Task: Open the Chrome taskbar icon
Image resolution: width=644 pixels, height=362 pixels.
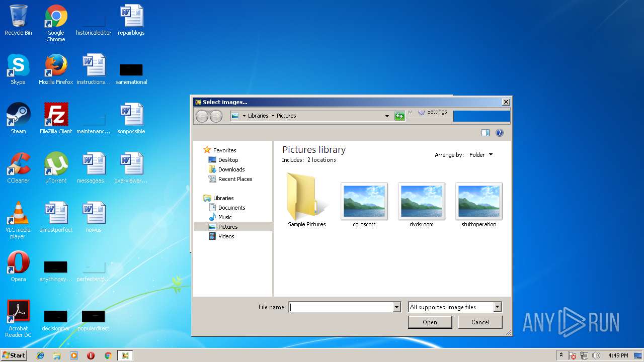Action: [108, 355]
